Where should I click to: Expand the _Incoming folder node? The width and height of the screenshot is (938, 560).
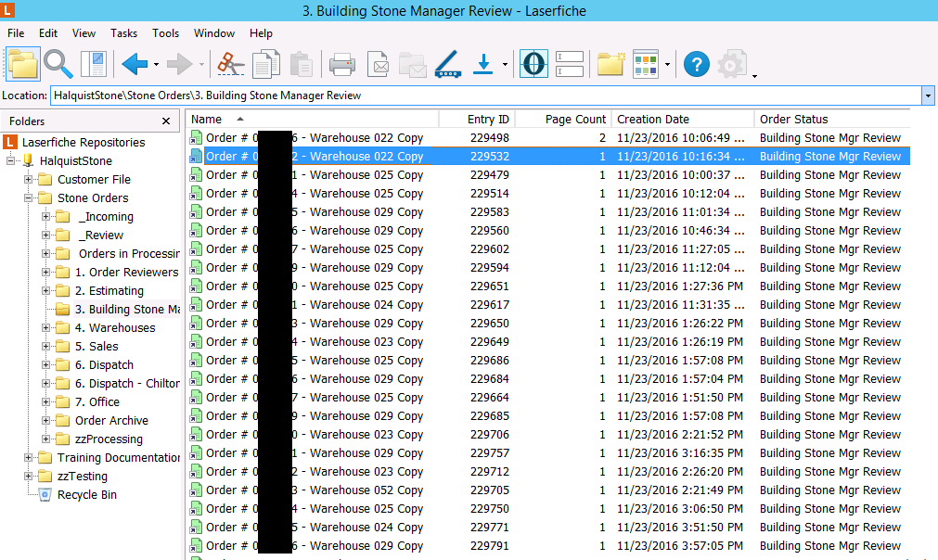(46, 216)
